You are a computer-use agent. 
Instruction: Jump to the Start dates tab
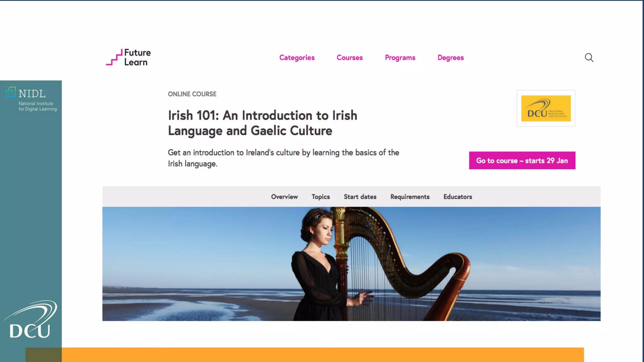coord(360,197)
